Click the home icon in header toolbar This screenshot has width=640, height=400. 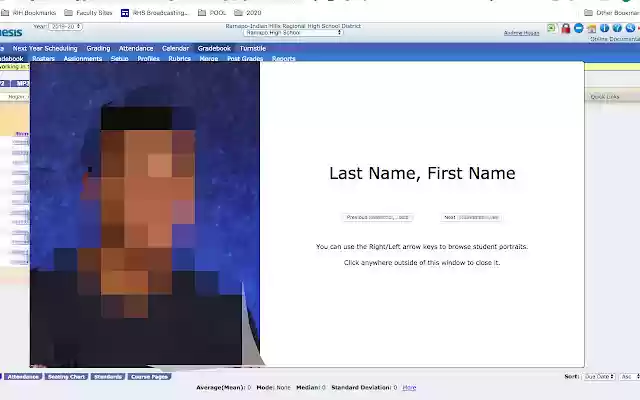591,28
